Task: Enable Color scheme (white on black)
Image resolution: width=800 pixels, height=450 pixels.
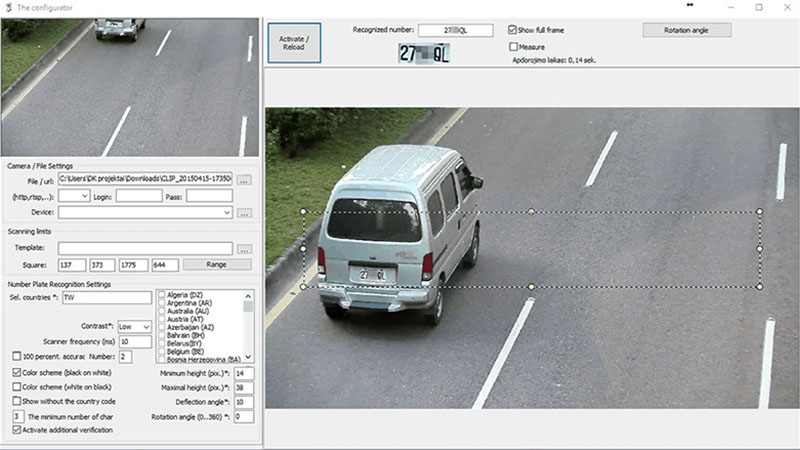Action: [x=16, y=386]
